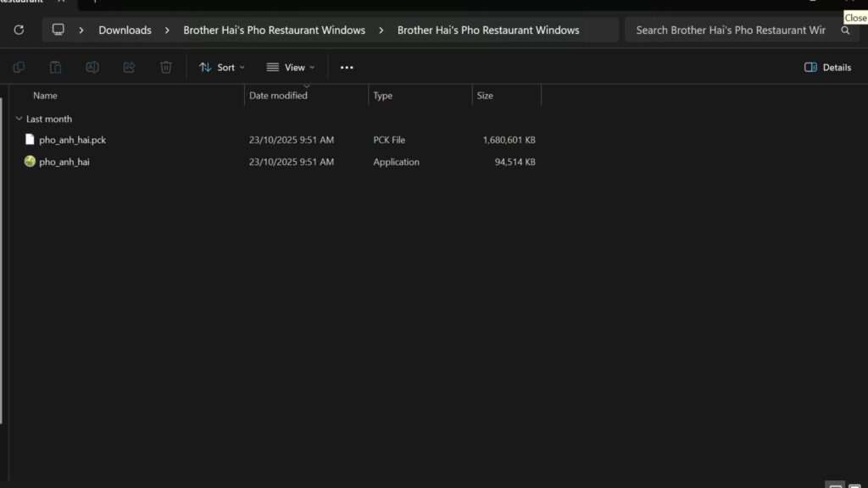Viewport: 868px width, 488px height.
Task: Toggle the Details pane
Action: point(826,67)
